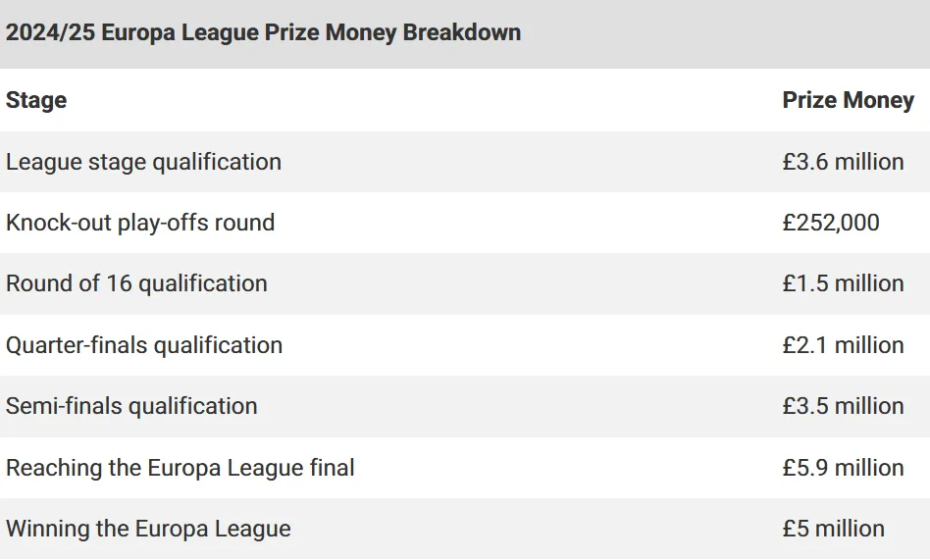Screen dimensions: 930x560
Task: Click the £3.5 million prize value
Action: coord(843,406)
